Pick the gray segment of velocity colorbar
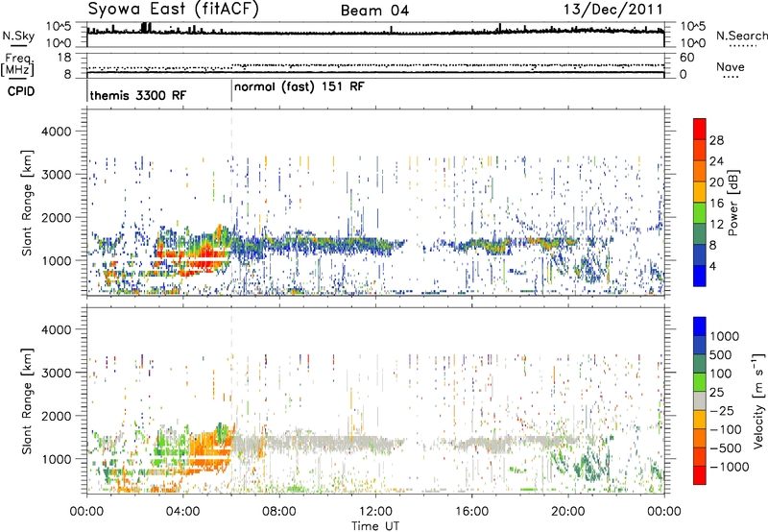Screen dimensions: 768x532 click(x=700, y=400)
